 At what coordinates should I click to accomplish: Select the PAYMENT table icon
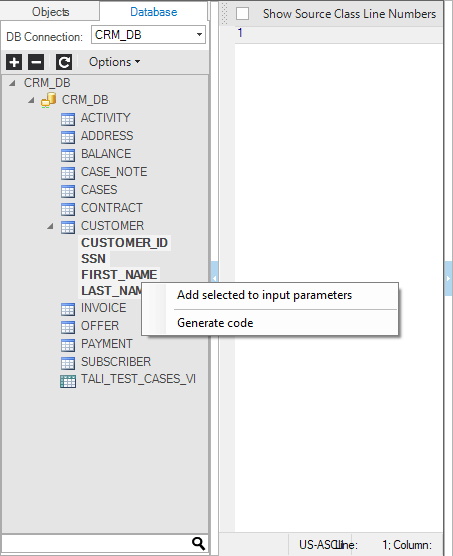[68, 345]
